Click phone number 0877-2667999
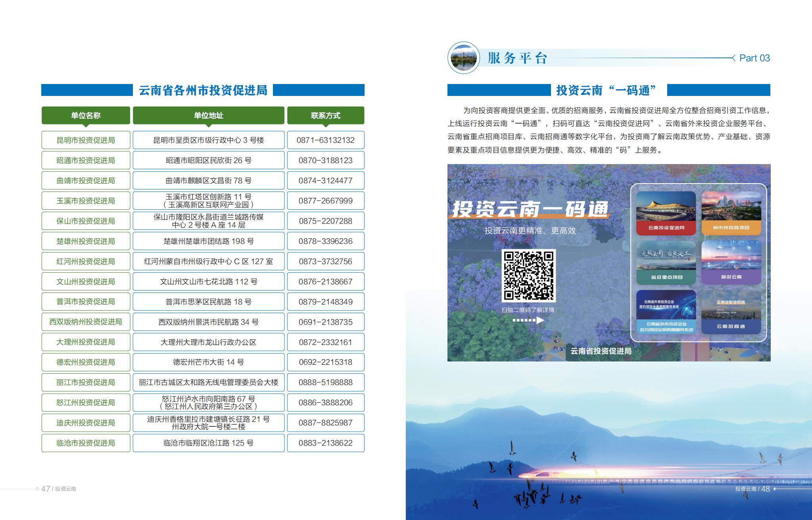 (326, 201)
